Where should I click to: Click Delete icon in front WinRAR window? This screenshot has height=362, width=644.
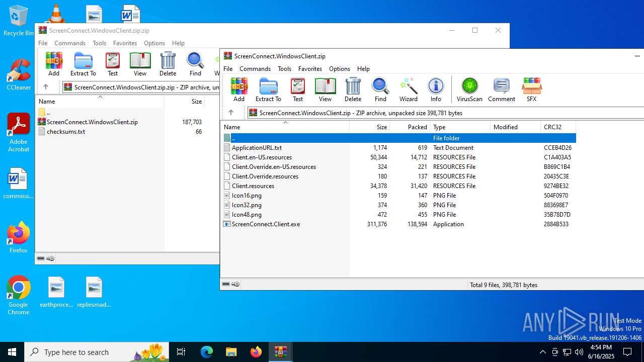pos(353,90)
